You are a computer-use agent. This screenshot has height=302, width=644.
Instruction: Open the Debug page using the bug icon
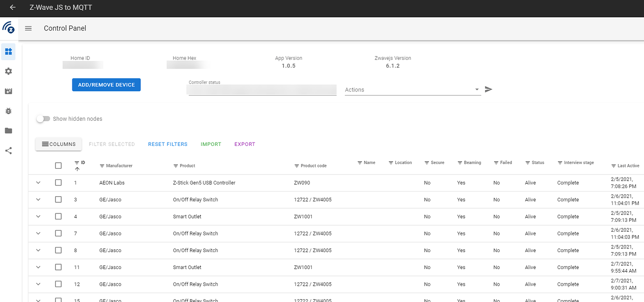[8, 110]
